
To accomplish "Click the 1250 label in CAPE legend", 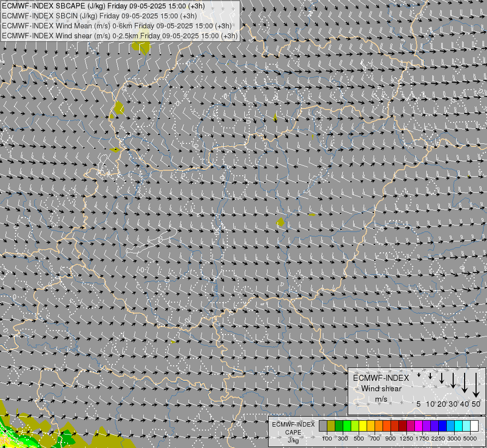I will [406, 439].
